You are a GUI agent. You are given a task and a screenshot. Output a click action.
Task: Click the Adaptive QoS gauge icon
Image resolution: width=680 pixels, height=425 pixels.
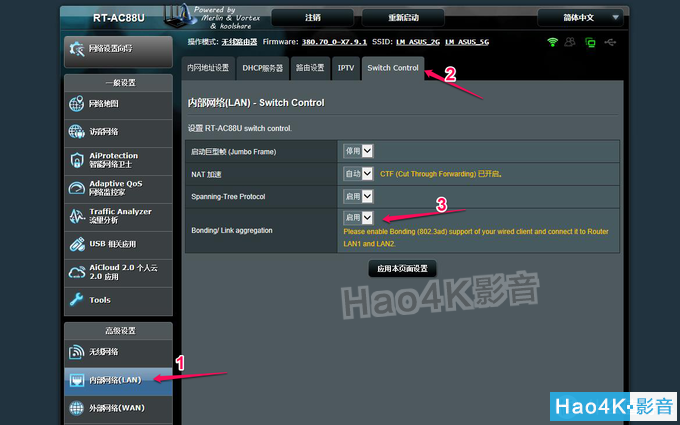[76, 188]
